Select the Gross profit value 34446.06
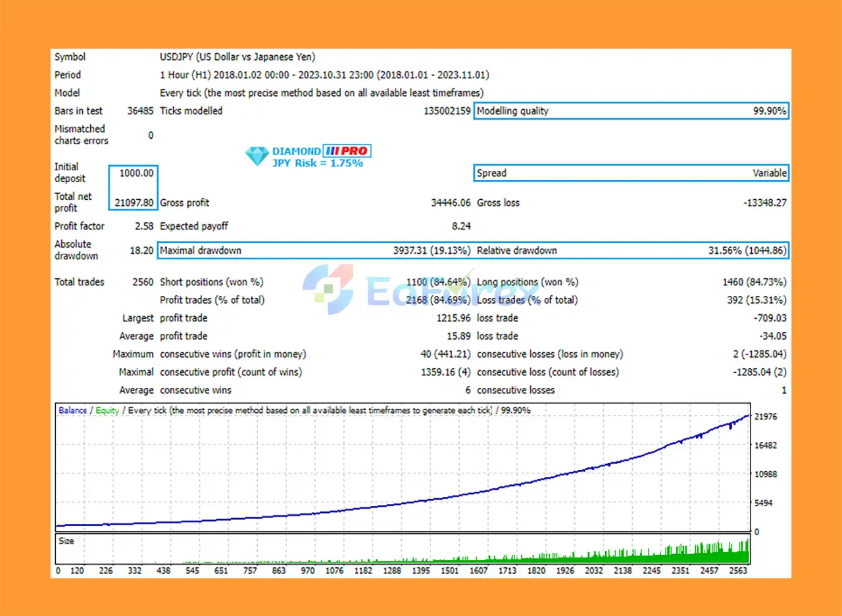The image size is (842, 616). click(x=451, y=203)
